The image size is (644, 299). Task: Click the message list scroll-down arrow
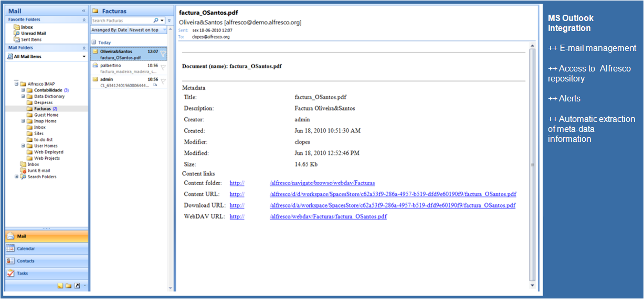click(x=170, y=288)
